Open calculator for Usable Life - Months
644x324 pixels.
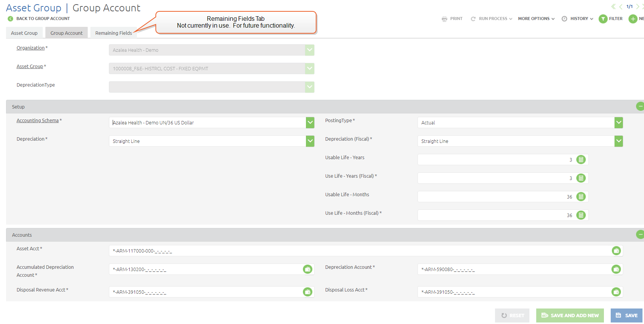point(581,197)
